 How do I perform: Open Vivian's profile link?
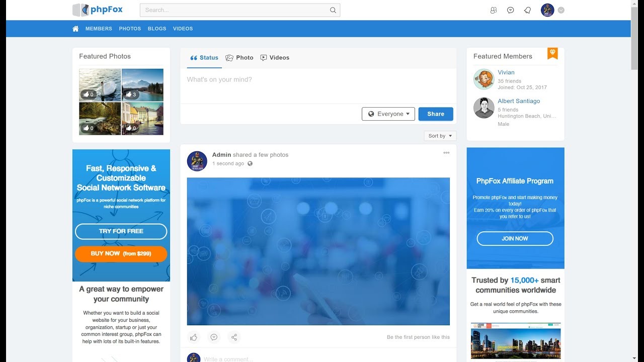point(506,72)
